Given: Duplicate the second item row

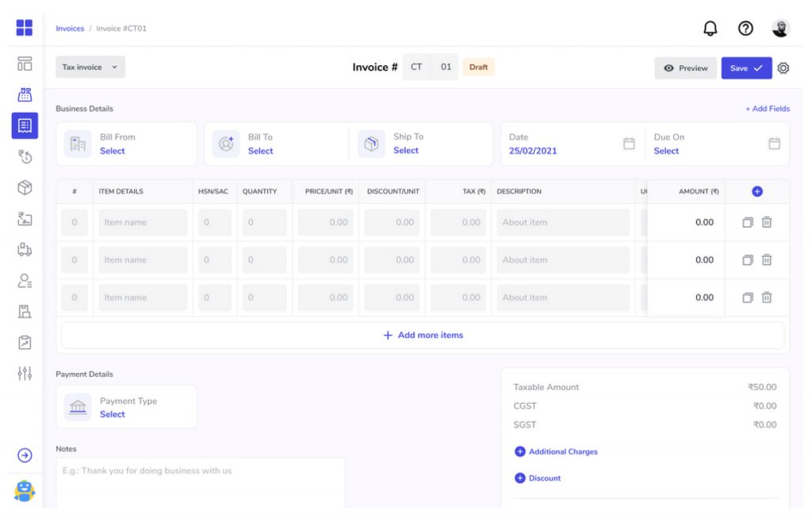Looking at the screenshot, I should tap(747, 260).
